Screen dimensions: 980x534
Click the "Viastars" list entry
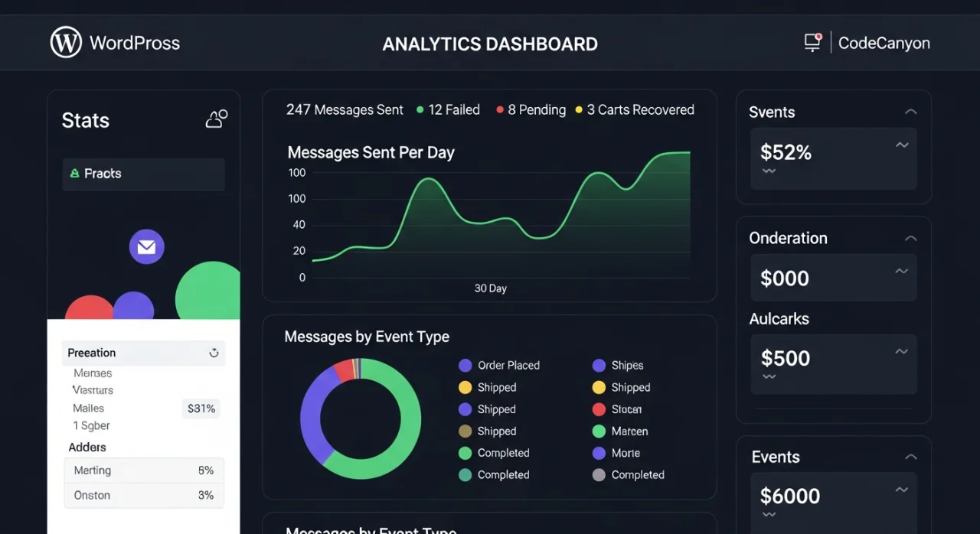coord(93,390)
